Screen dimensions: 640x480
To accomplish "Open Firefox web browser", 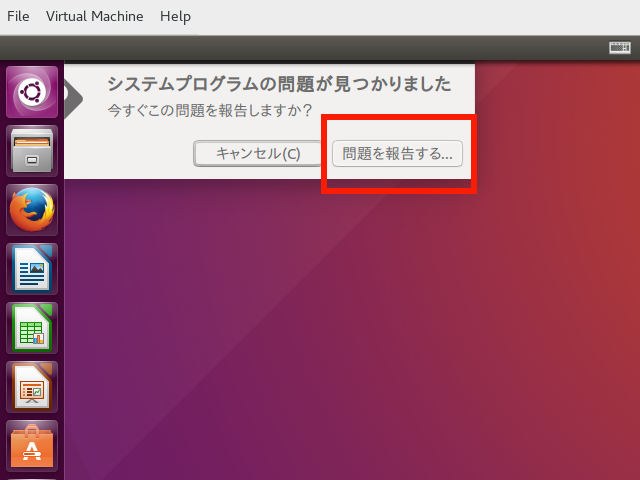I will pyautogui.click(x=32, y=210).
